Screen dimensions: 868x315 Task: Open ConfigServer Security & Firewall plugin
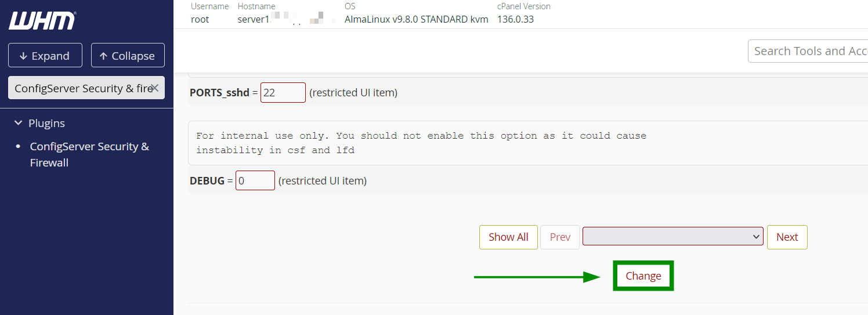tap(90, 154)
